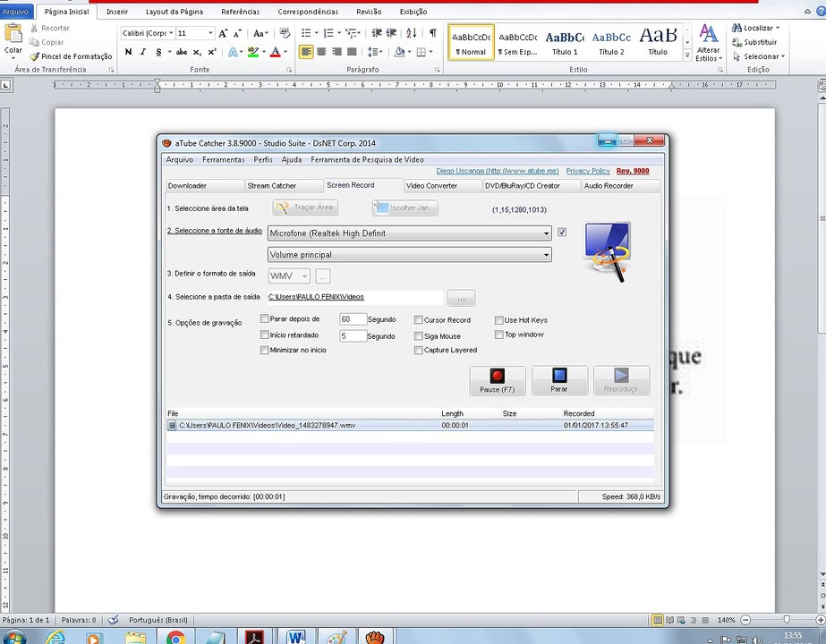
Task: Click the Privacy Policy link
Action: [588, 171]
